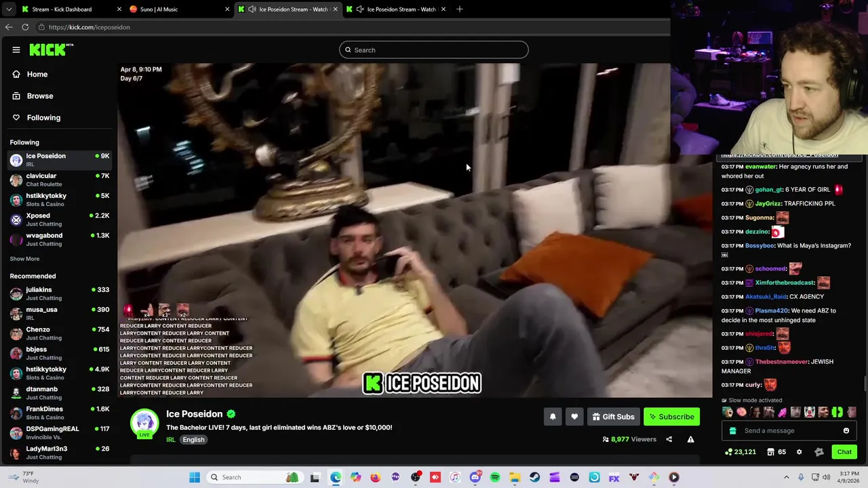The image size is (868, 488).
Task: Click Plasma420 username in chat
Action: (x=770, y=311)
